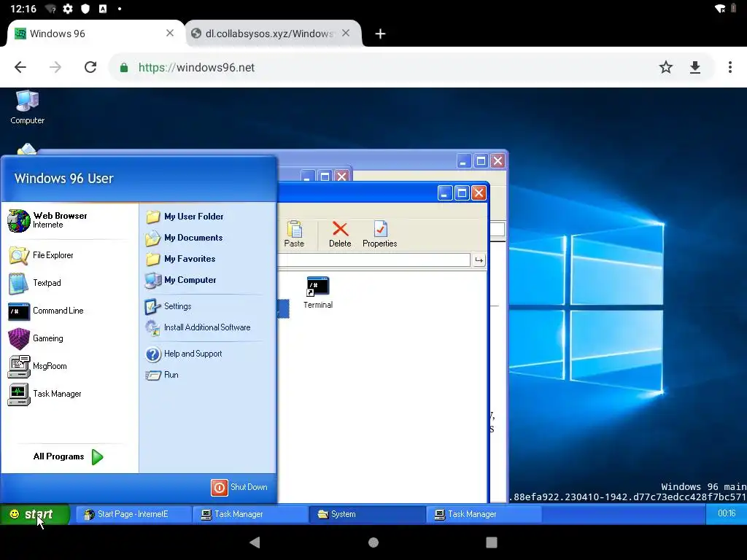Click the green start button
747x560 pixels.
tap(34, 514)
